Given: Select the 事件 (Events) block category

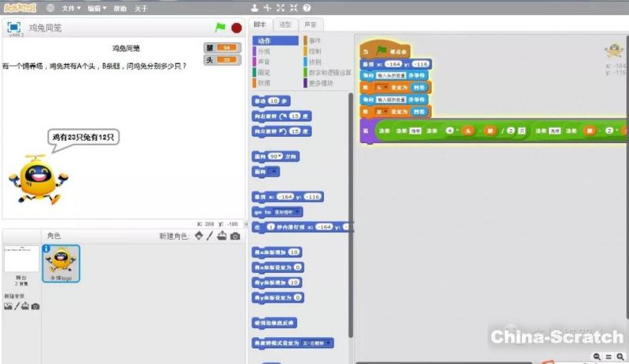Looking at the screenshot, I should (314, 40).
